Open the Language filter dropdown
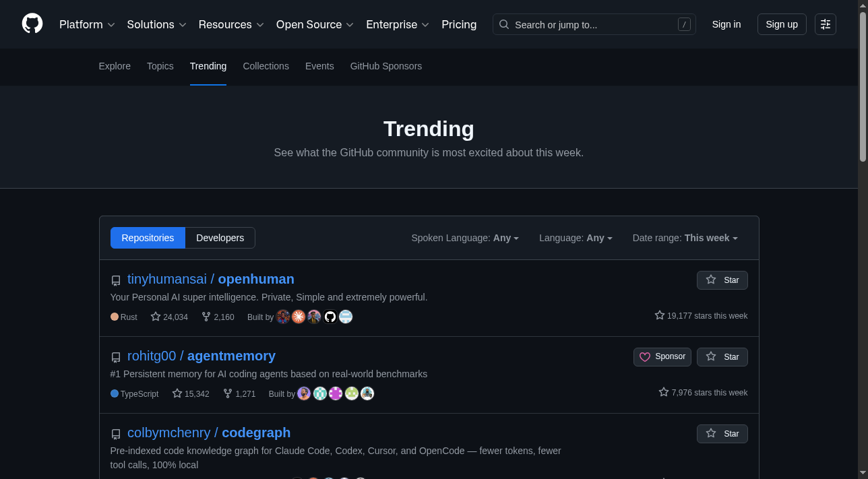Image resolution: width=868 pixels, height=479 pixels. (x=576, y=238)
